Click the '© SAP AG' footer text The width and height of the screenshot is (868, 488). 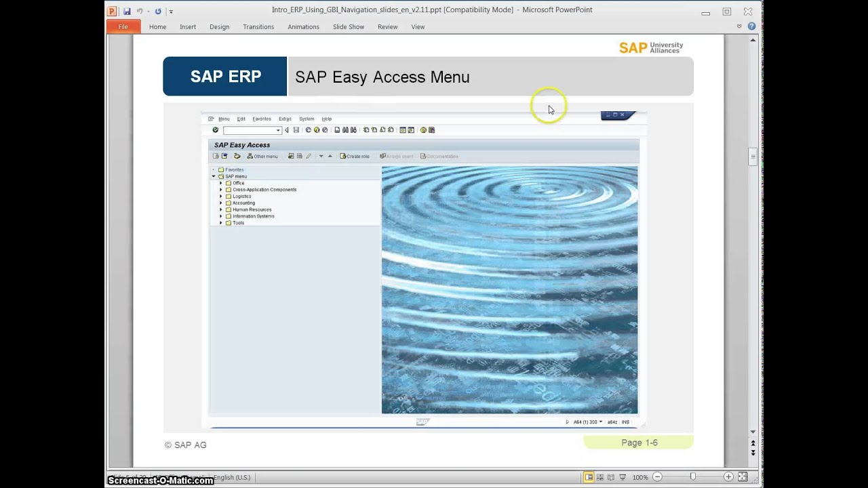point(185,445)
